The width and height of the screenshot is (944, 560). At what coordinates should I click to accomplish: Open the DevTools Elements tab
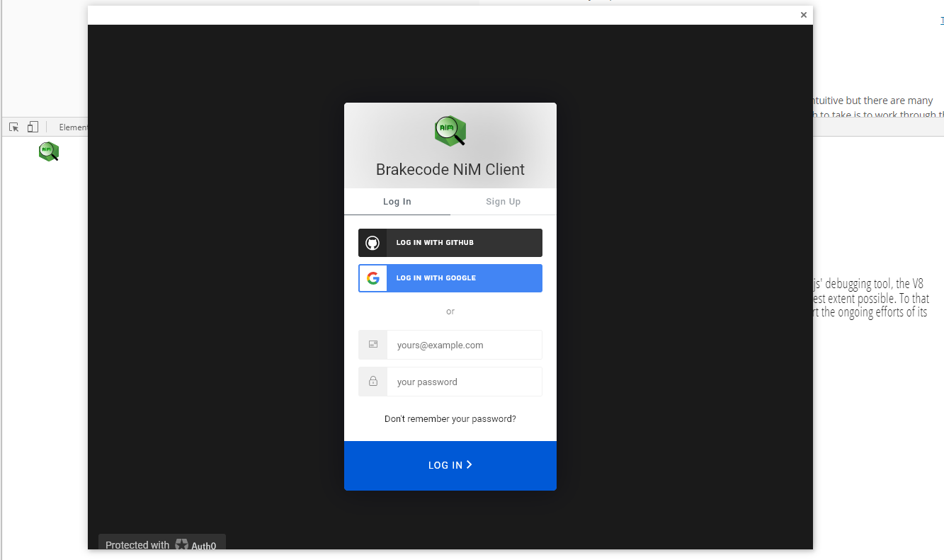73,127
